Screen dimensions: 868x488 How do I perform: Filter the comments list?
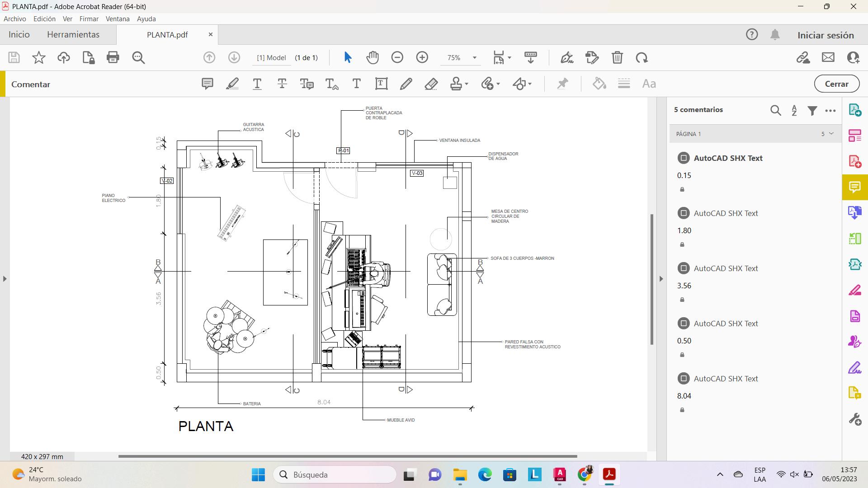click(x=812, y=110)
